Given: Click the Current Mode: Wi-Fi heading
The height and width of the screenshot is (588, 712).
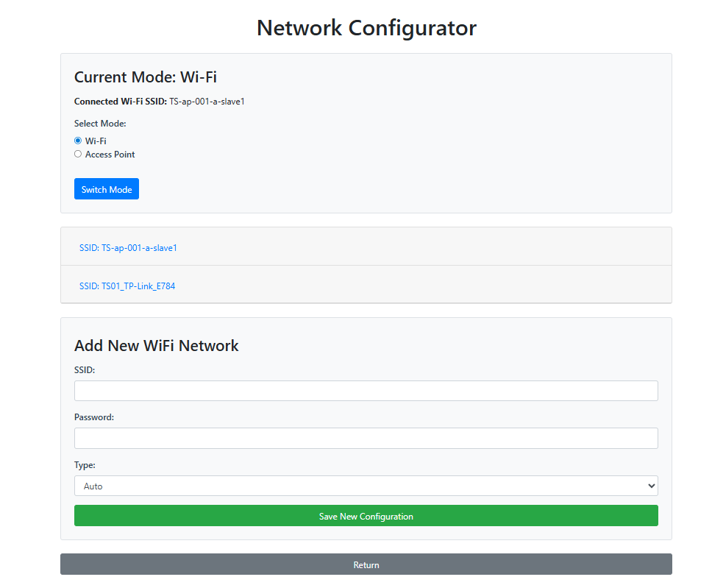Looking at the screenshot, I should click(146, 77).
